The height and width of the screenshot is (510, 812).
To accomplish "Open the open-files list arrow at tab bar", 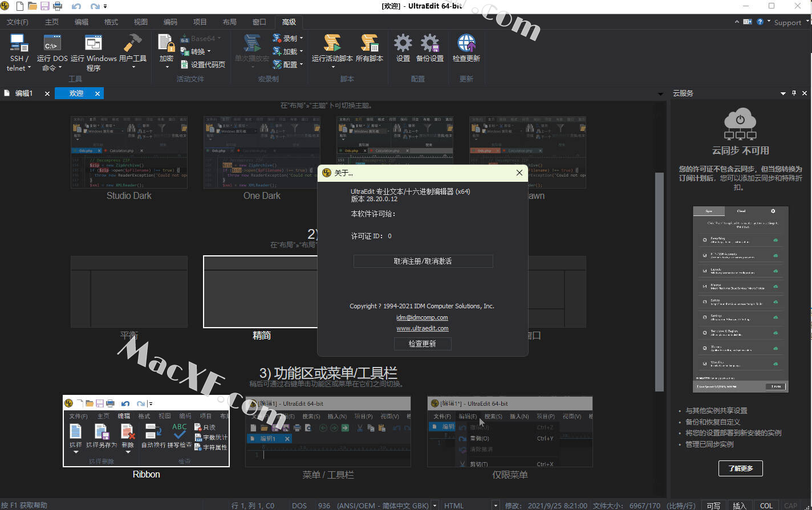I will click(660, 93).
